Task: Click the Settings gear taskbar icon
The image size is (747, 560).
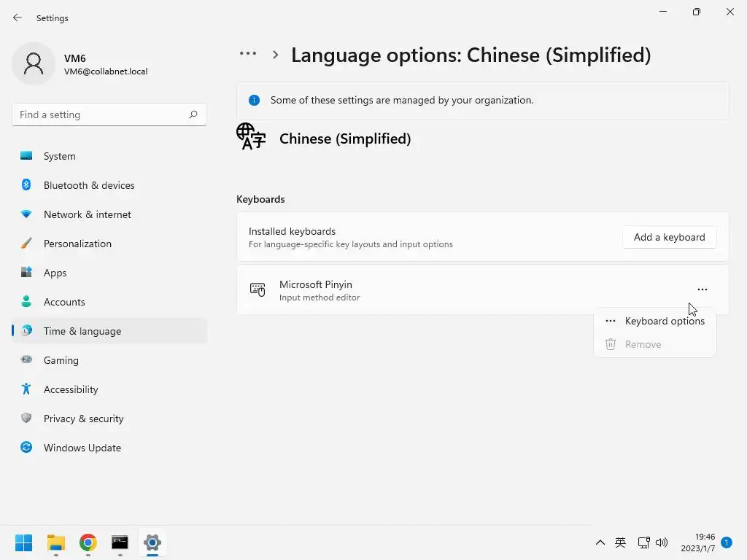Action: (x=152, y=542)
